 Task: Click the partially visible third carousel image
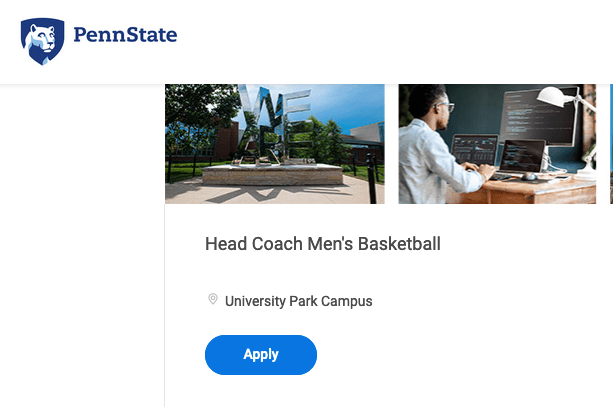tap(611, 144)
